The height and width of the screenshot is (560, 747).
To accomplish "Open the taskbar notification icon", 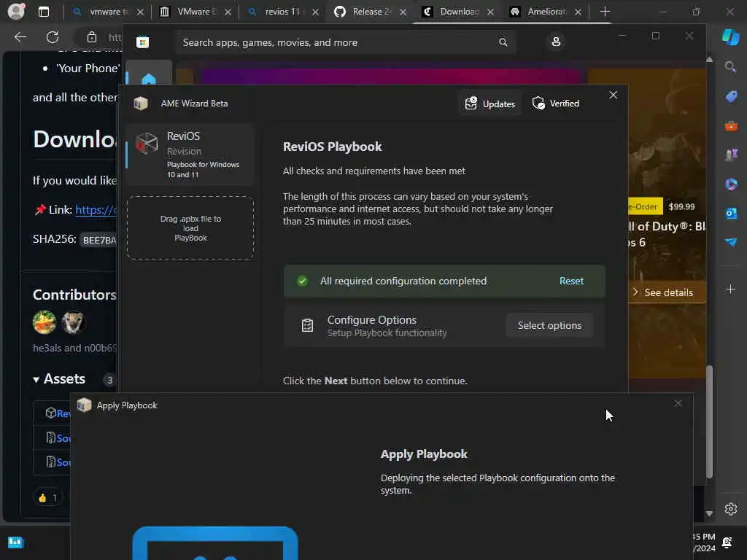I will tap(727, 542).
